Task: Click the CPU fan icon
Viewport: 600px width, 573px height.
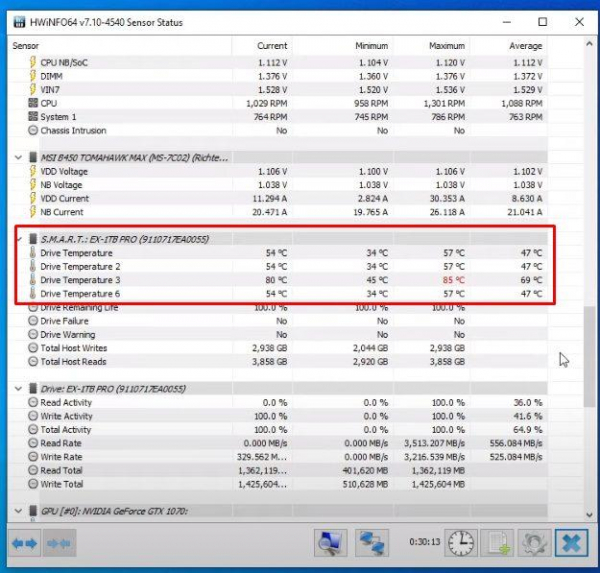Action: (33, 103)
